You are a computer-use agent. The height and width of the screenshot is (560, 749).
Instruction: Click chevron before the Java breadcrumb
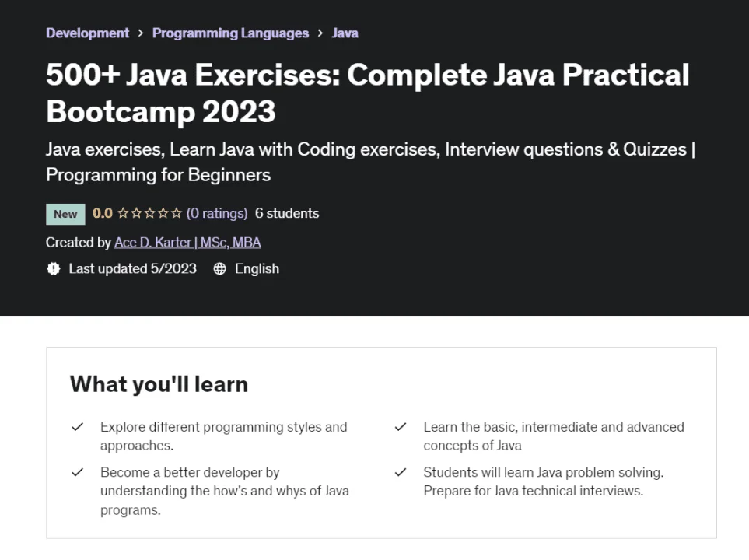pyautogui.click(x=320, y=33)
